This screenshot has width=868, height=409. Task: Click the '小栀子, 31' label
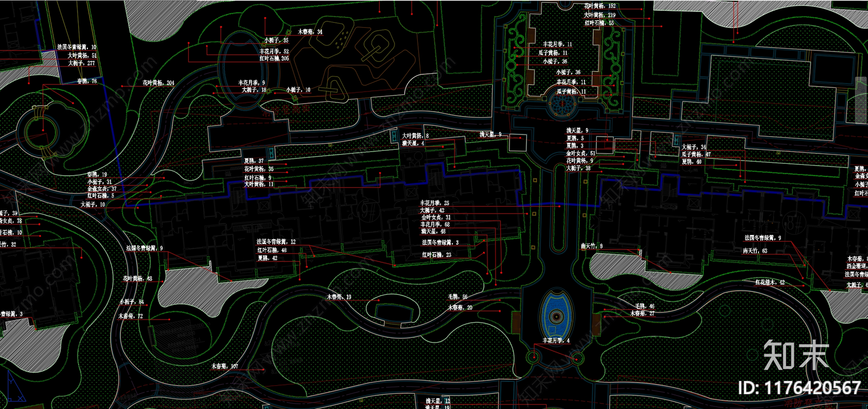pyautogui.click(x=99, y=182)
